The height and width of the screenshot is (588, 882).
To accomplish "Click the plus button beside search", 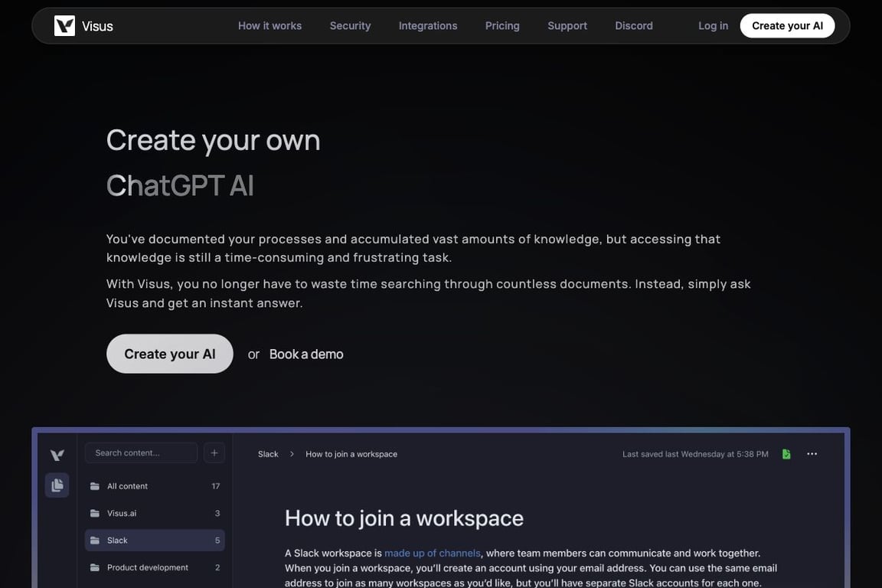I will (x=214, y=453).
